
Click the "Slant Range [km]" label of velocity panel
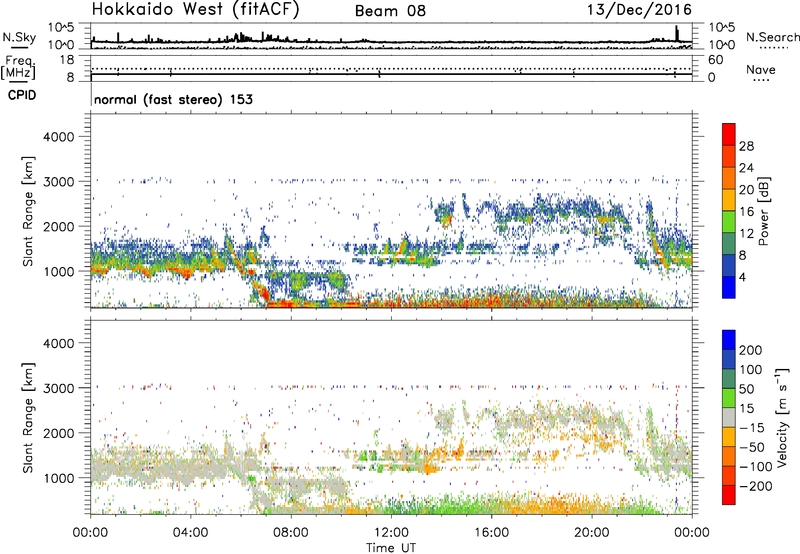pos(28,418)
